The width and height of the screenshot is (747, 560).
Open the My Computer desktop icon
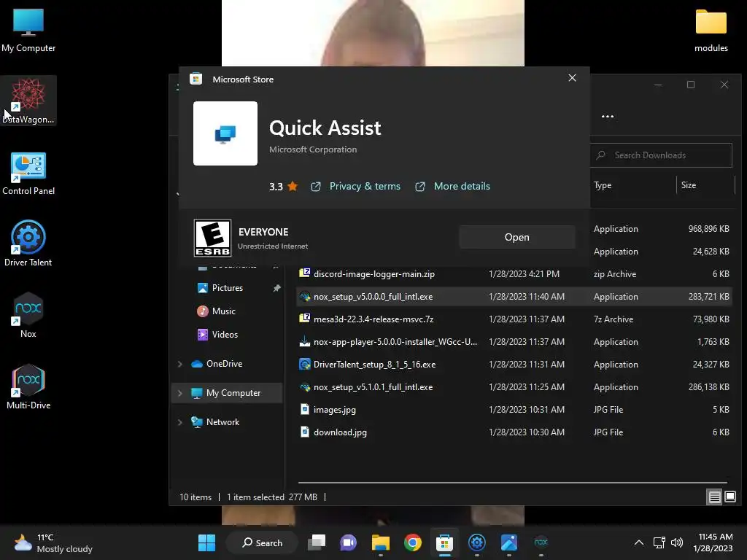(28, 30)
